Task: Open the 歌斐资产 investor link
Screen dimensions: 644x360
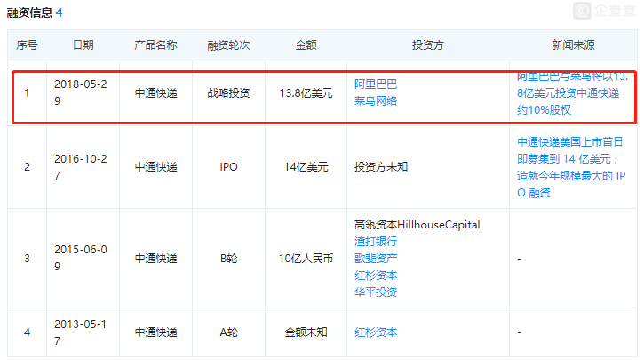Action: [376, 258]
